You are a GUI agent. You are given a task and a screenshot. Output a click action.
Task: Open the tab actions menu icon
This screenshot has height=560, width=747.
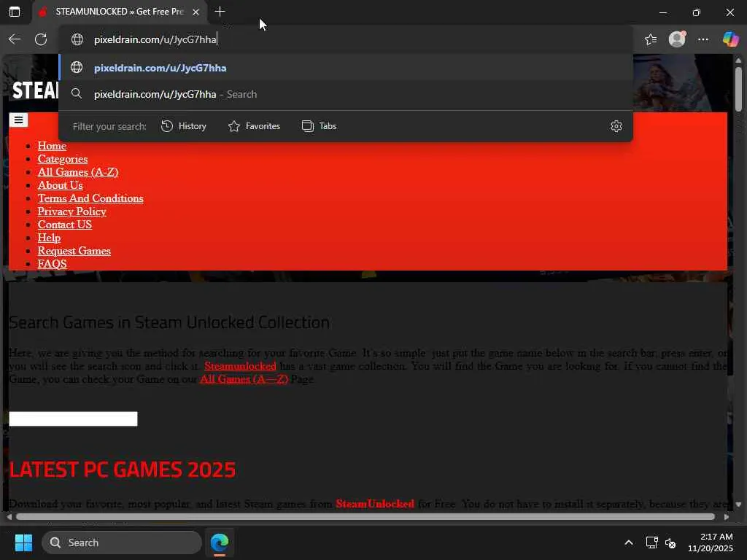[15, 12]
